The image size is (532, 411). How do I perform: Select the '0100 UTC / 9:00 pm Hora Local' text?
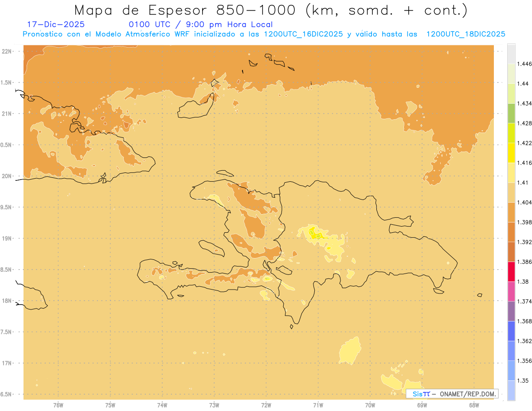pyautogui.click(x=200, y=24)
